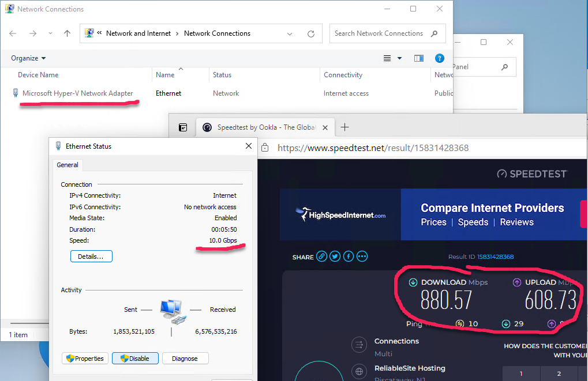Share Speedtest result on Facebook
Image resolution: width=588 pixels, height=381 pixels.
pos(349,256)
